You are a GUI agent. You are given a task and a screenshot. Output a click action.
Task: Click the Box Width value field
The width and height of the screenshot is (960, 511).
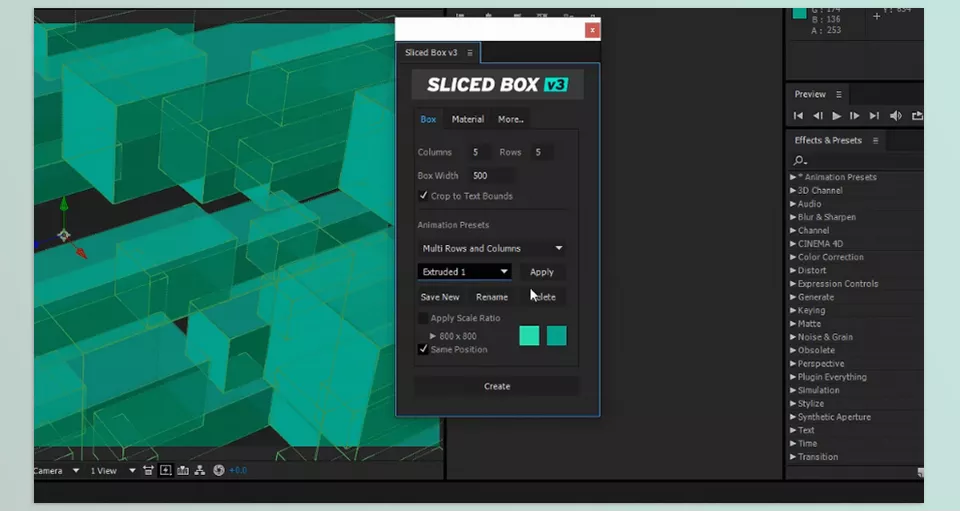click(x=491, y=176)
